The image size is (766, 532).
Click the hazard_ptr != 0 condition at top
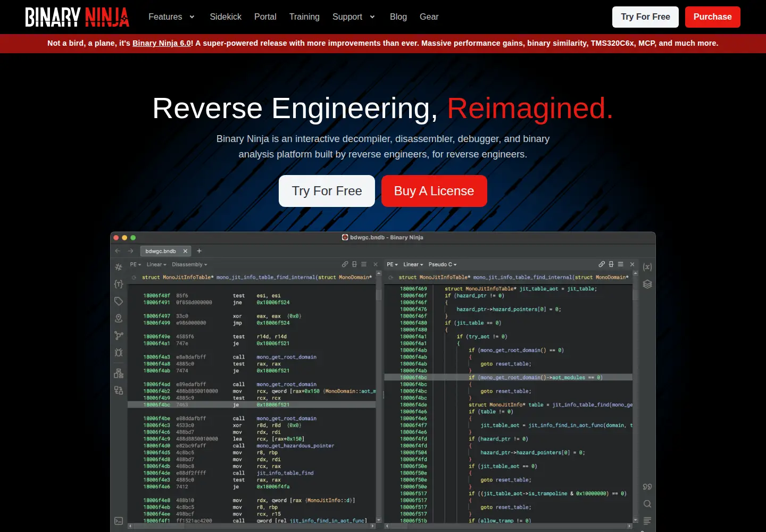click(474, 296)
